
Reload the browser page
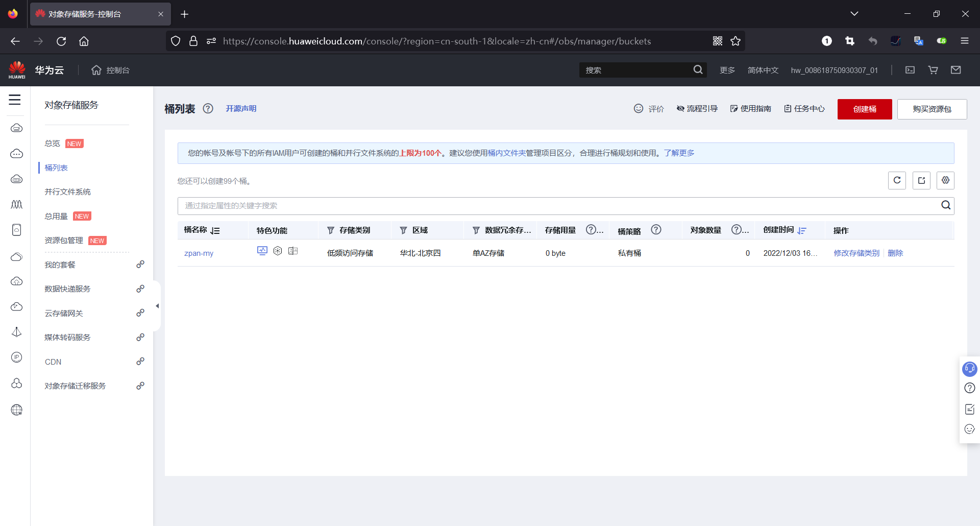[x=61, y=41]
